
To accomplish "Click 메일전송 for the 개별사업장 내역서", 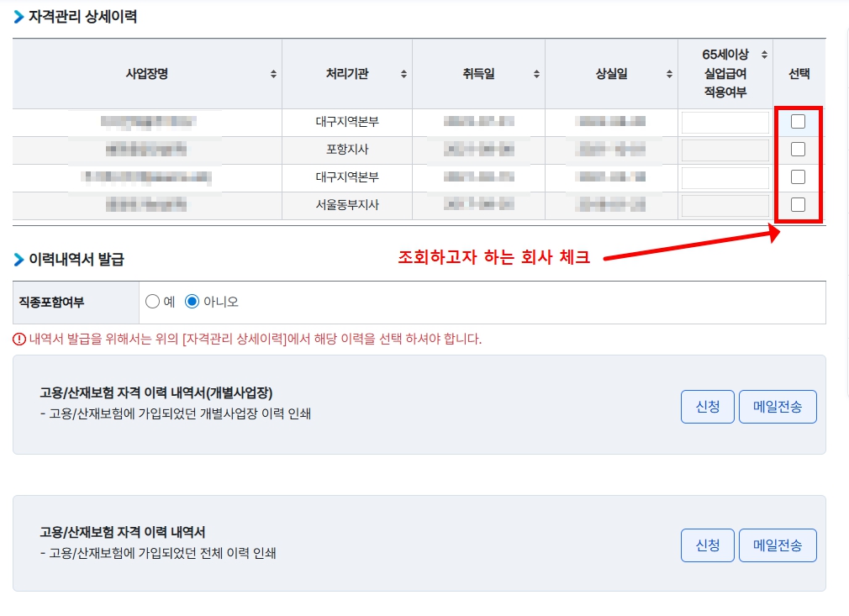I will click(x=778, y=406).
